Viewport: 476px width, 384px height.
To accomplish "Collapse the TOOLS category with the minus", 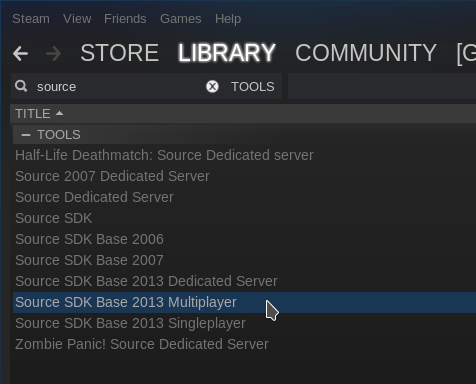I will [26, 135].
